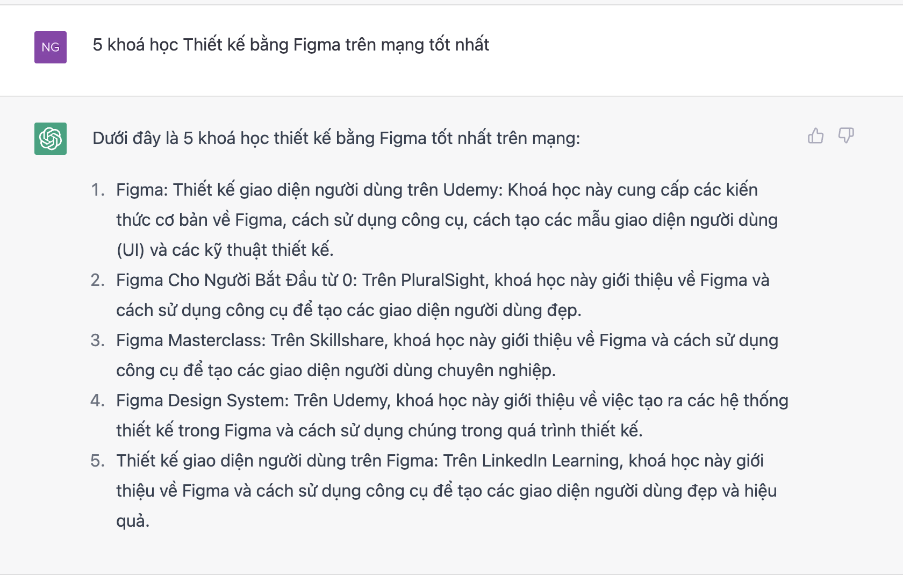Click the thumbs down icon
Screen dimensions: 903x588
pos(846,136)
